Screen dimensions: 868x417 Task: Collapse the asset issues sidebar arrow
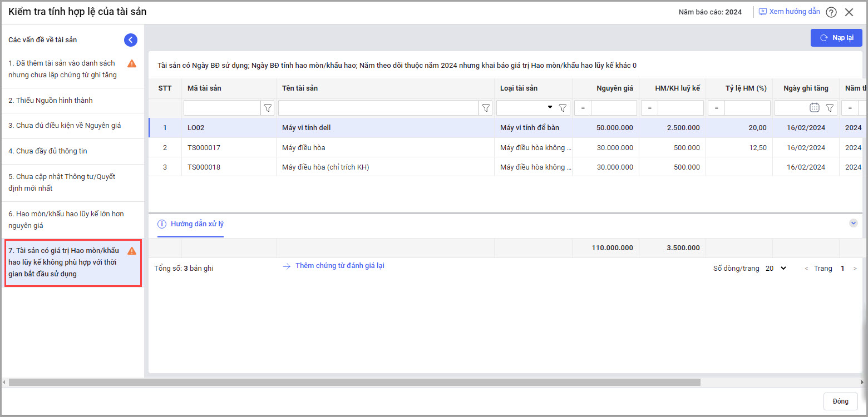click(131, 39)
